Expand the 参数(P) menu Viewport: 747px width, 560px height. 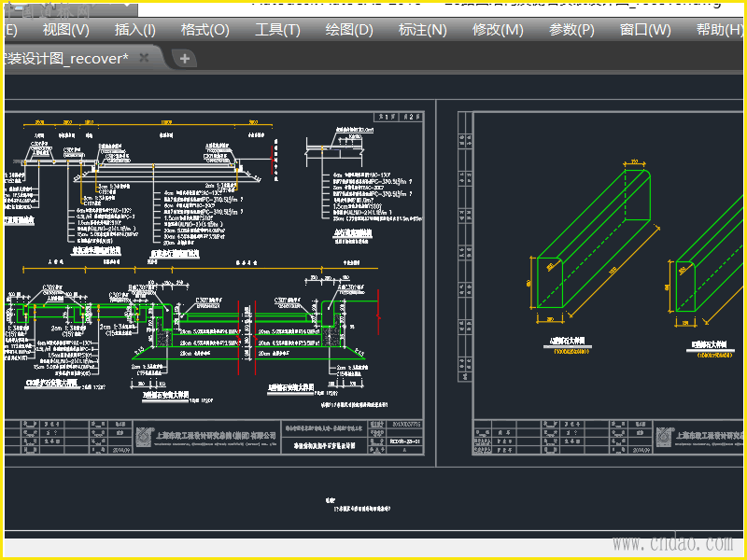click(x=571, y=30)
